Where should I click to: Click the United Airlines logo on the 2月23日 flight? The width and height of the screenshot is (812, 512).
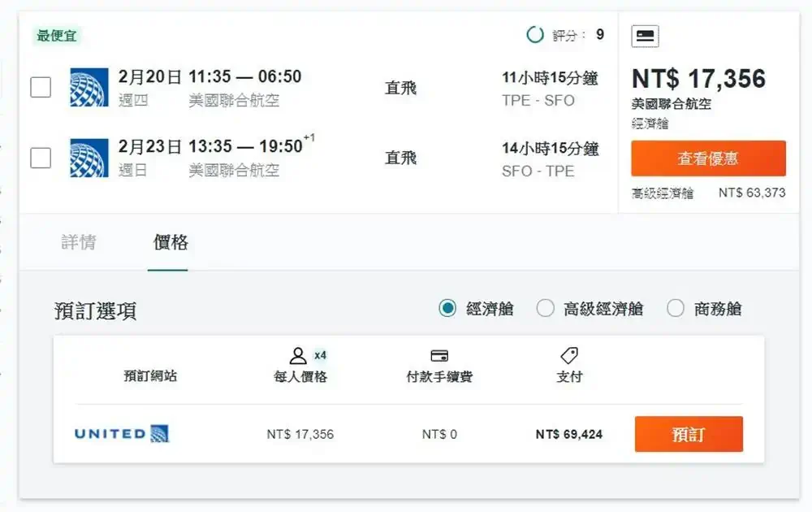click(89, 158)
